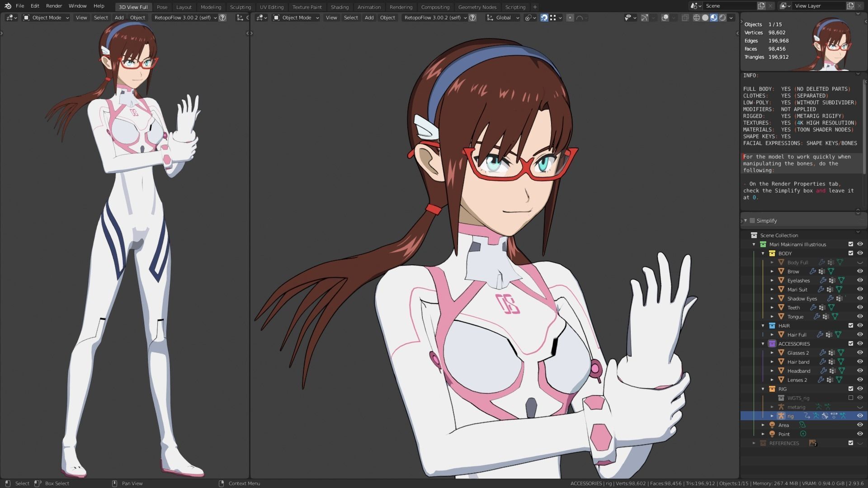Switch to solid shading mode
Screen dimensions: 868x488
[705, 18]
